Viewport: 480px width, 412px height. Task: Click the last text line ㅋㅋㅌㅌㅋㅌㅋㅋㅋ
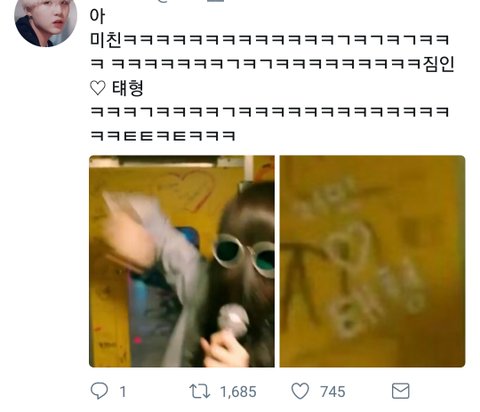pos(163,136)
